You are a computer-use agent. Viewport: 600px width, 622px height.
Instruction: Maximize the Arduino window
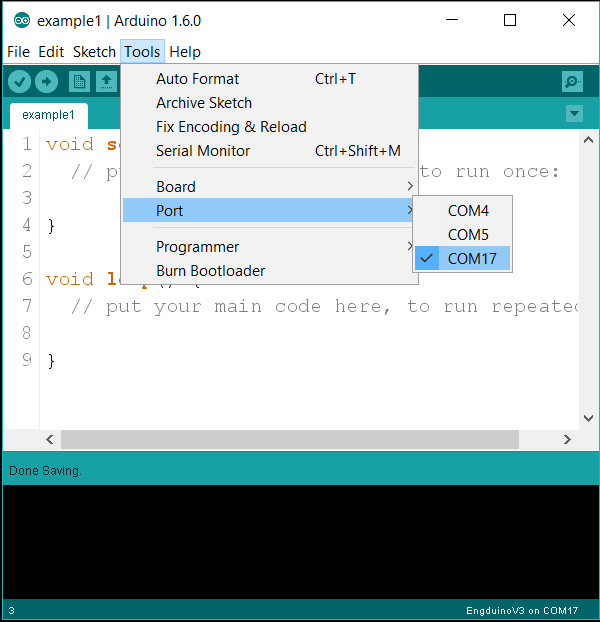[x=510, y=20]
